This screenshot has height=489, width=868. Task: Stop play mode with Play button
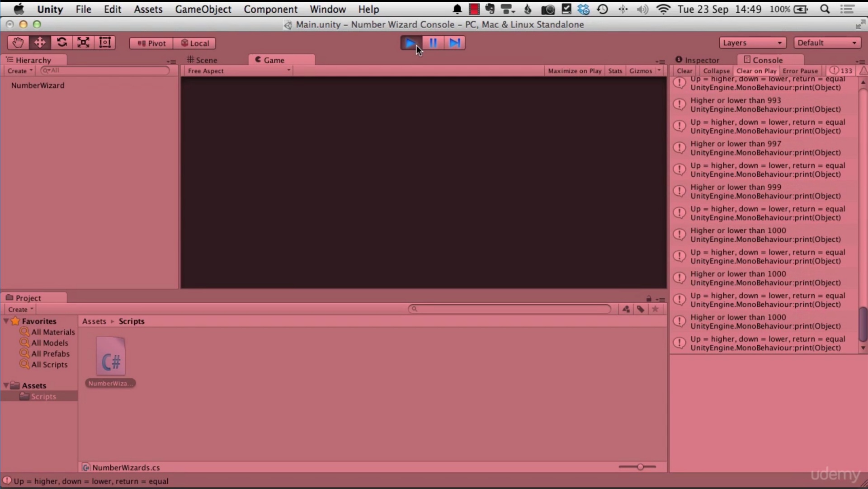tap(411, 43)
